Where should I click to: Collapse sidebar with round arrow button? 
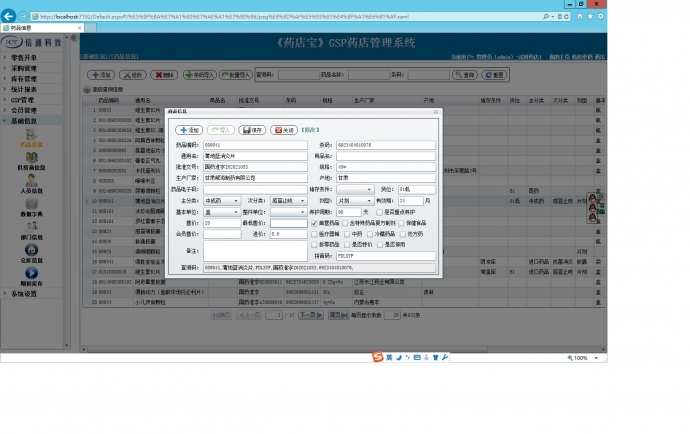point(74,38)
